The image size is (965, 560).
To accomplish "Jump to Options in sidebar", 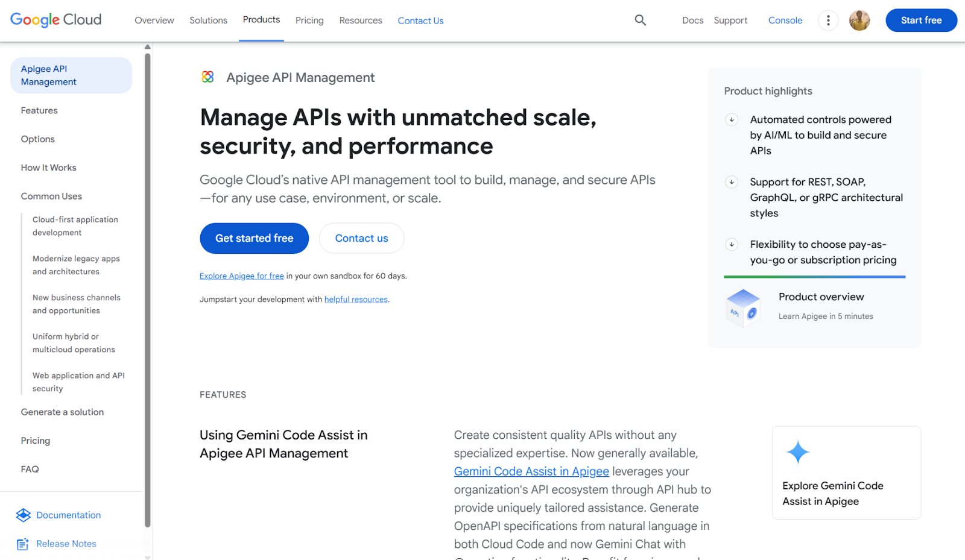I will pyautogui.click(x=37, y=139).
